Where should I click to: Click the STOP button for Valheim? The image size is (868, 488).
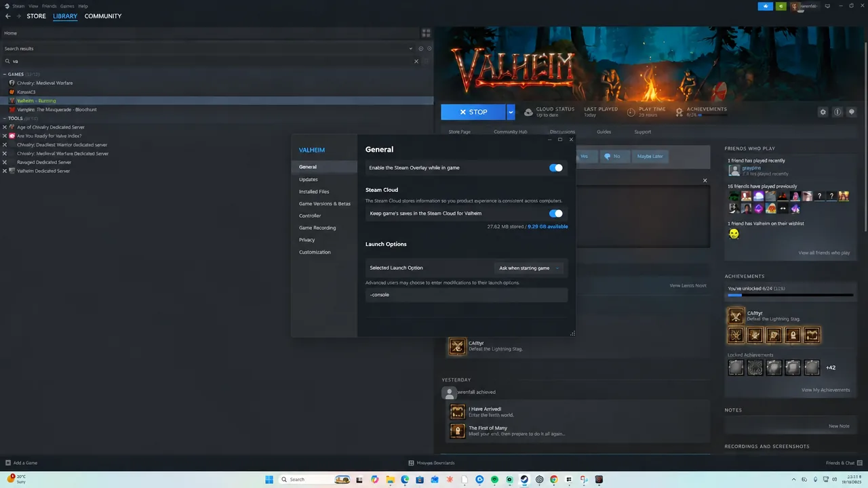(x=473, y=112)
